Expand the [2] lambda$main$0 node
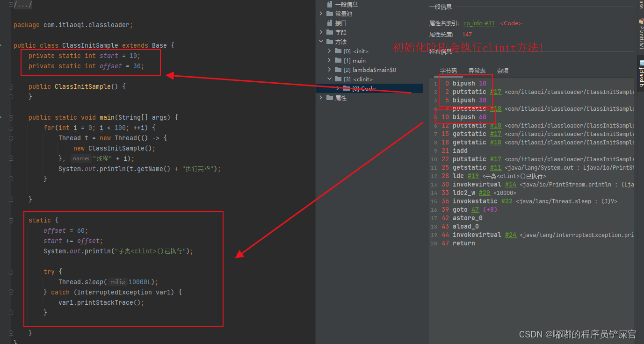Screen dimensions: 644x344 (329, 70)
